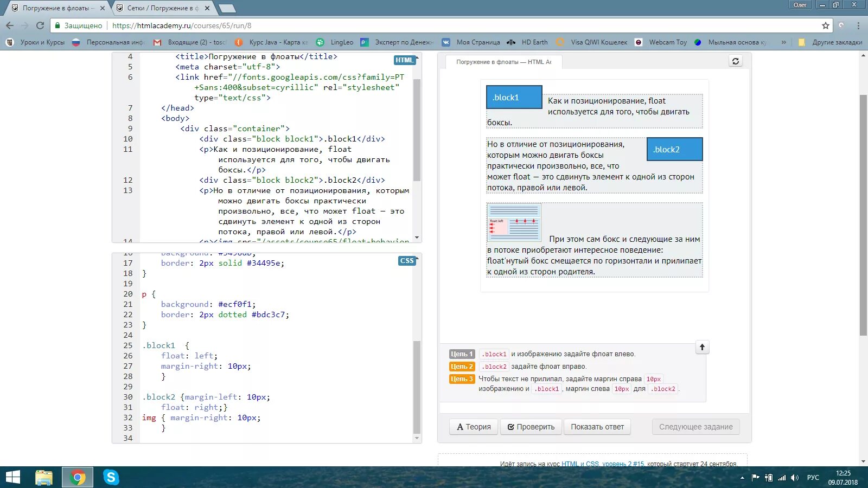Viewport: 868px width, 488px height.
Task: Open a new browser tab
Action: (x=227, y=8)
